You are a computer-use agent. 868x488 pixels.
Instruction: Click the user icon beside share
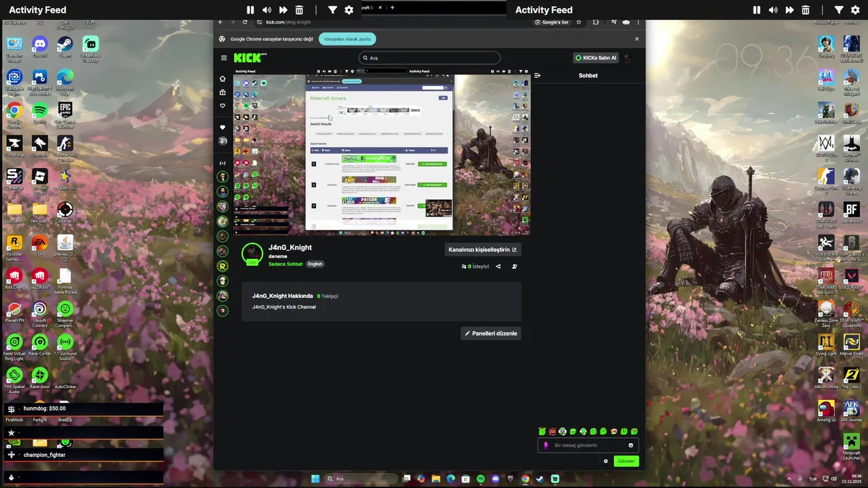(x=514, y=266)
